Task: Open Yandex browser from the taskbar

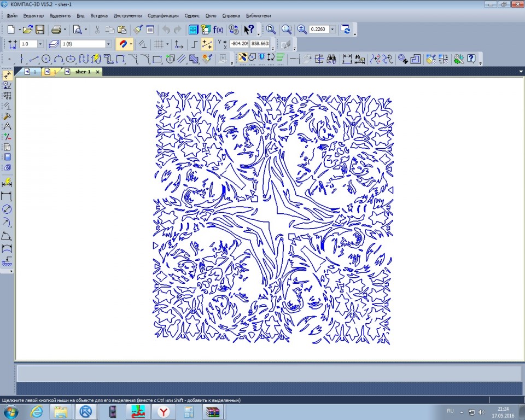Action: (164, 412)
